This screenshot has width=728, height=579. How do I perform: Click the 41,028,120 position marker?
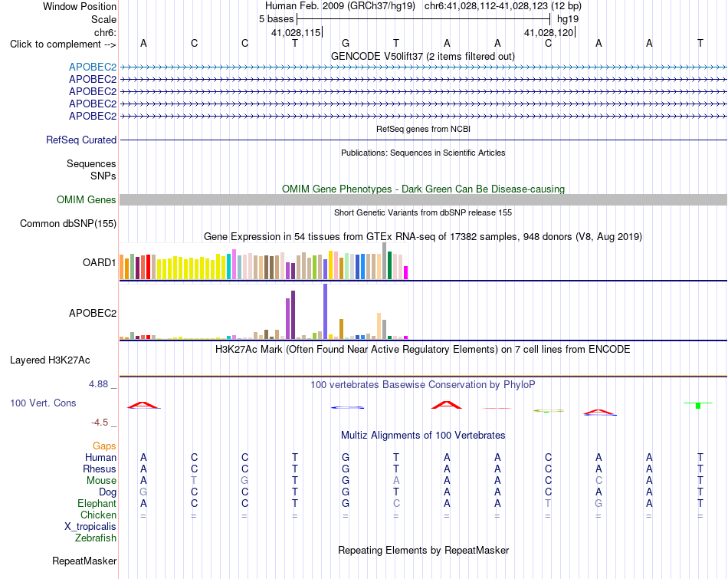[x=549, y=32]
